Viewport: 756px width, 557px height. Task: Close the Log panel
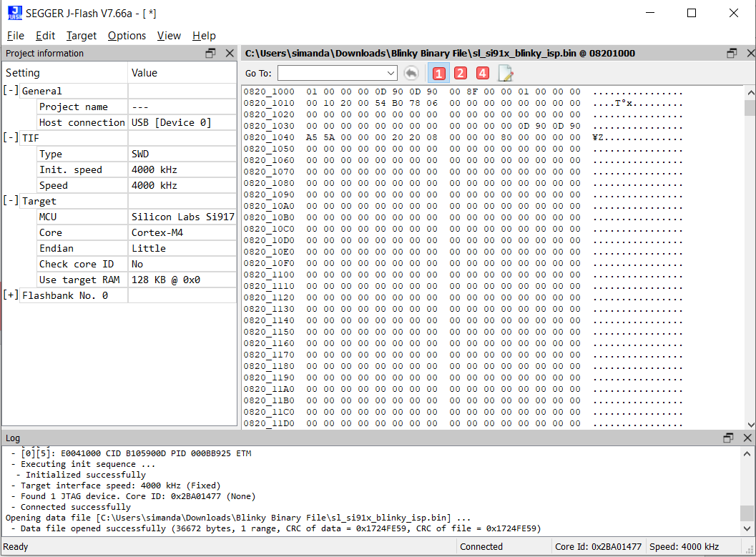click(747, 438)
